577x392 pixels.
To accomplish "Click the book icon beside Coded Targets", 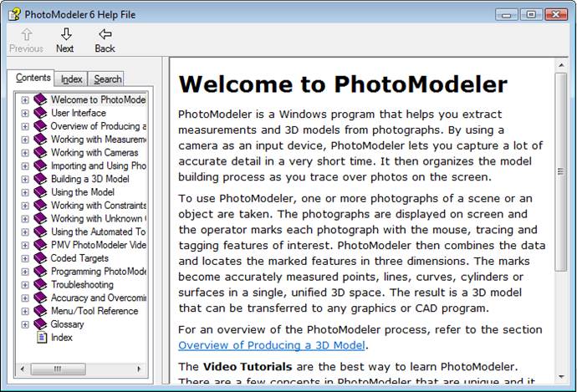I will point(41,258).
